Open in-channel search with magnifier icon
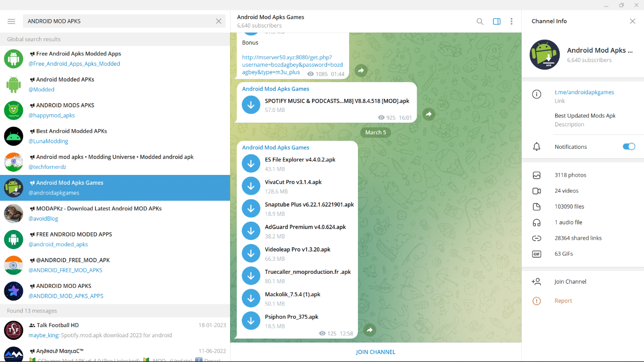This screenshot has width=644, height=362. pos(480,21)
